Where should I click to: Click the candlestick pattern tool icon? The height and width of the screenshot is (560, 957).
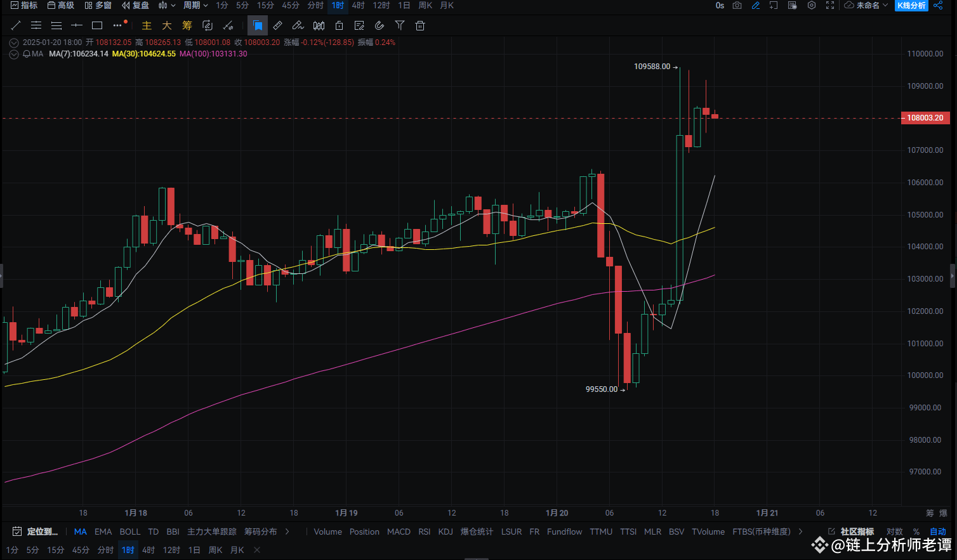pyautogui.click(x=319, y=25)
